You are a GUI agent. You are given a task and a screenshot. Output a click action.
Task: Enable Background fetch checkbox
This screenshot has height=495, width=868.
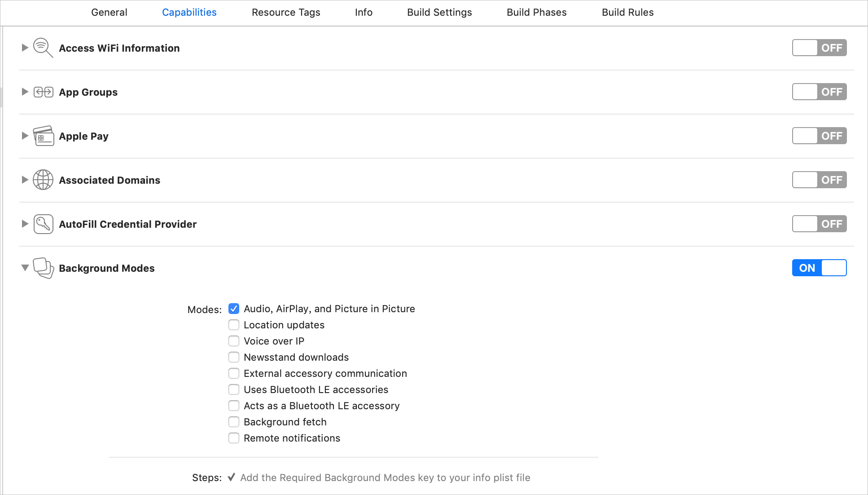point(234,422)
